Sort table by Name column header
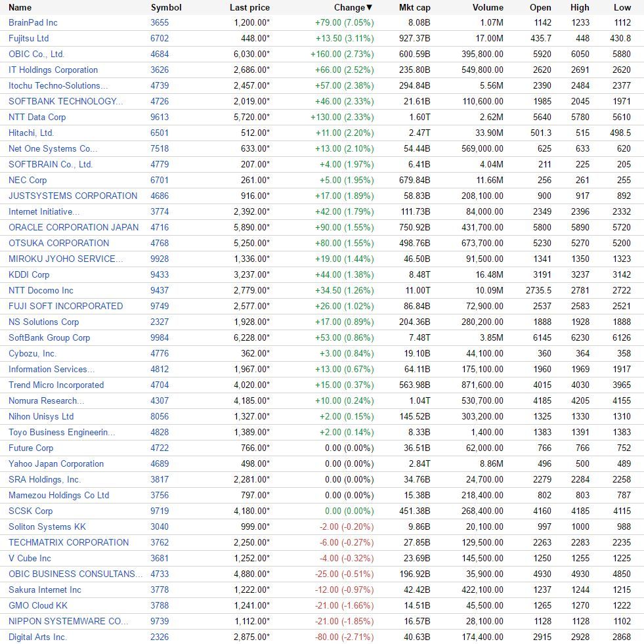Viewport: 644px width, 644px height. 20,7
